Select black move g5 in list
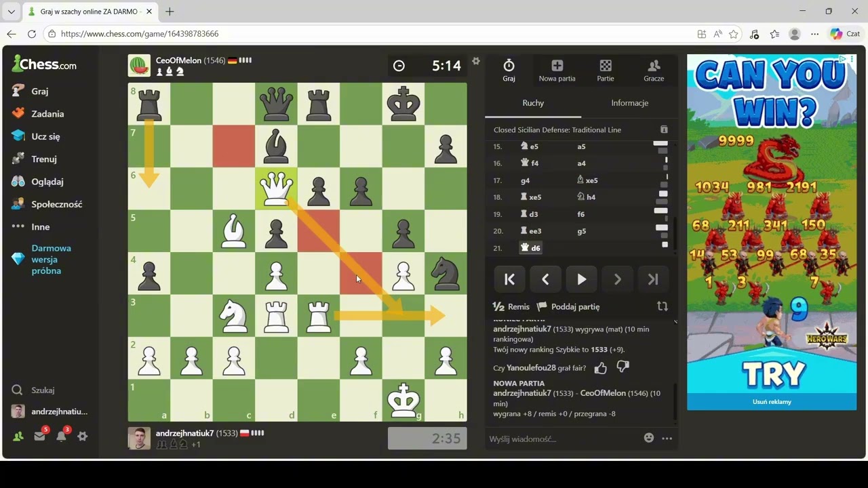The height and width of the screenshot is (488, 868). click(x=581, y=231)
